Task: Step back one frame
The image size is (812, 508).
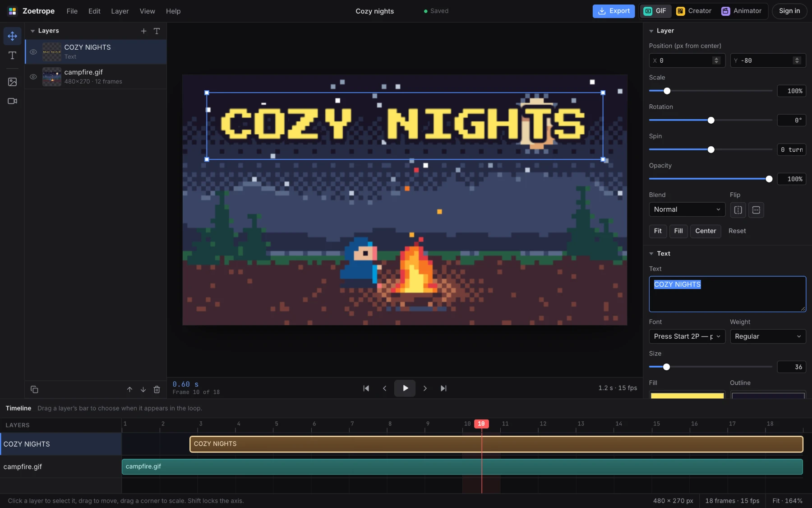Action: point(384,388)
